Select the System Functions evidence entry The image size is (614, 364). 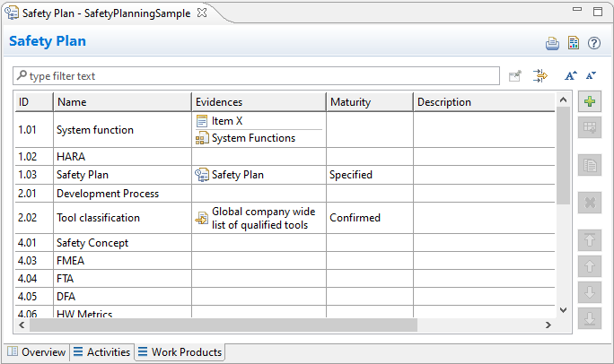[252, 138]
